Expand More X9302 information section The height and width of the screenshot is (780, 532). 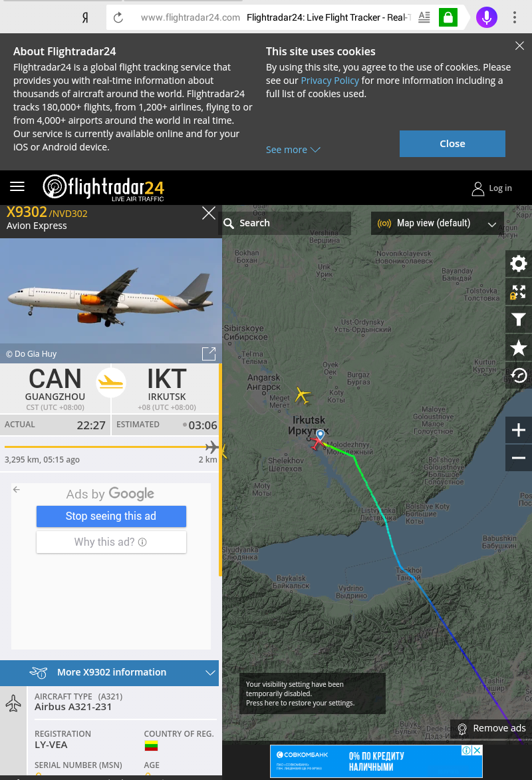tap(109, 673)
